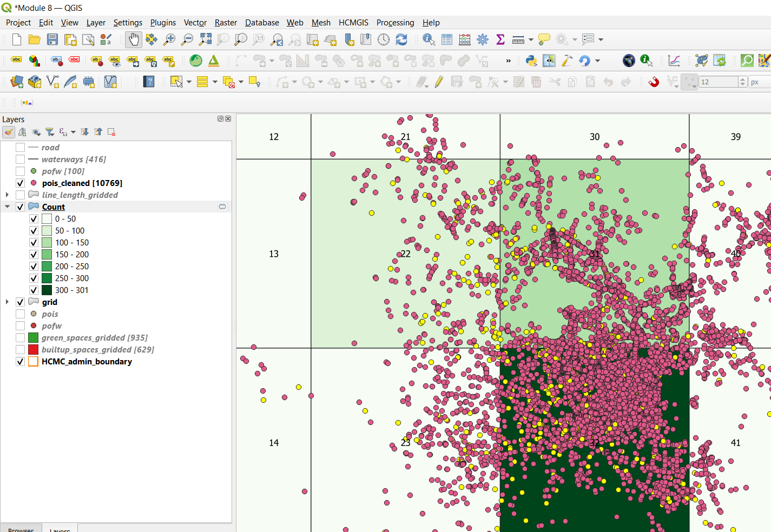This screenshot has width=771, height=532.
Task: Click the Temporal Controller clock icon
Action: (384, 39)
